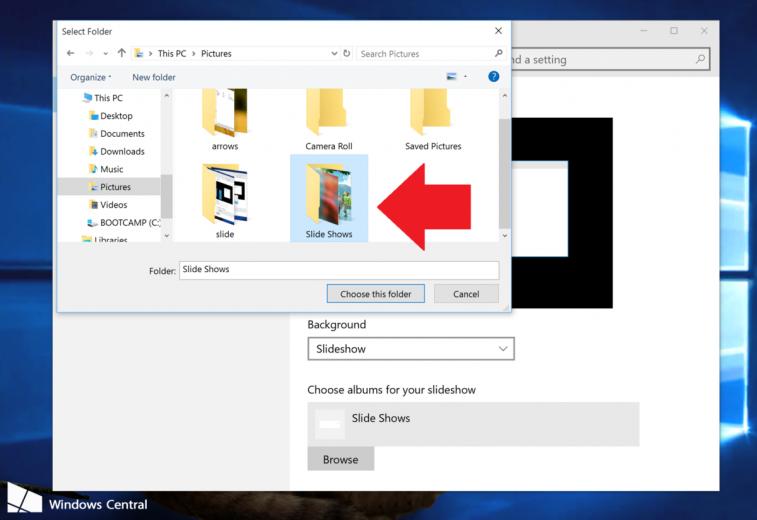Viewport: 757px width, 520px height.
Task: Select Pictures in the sidebar
Action: [x=110, y=187]
